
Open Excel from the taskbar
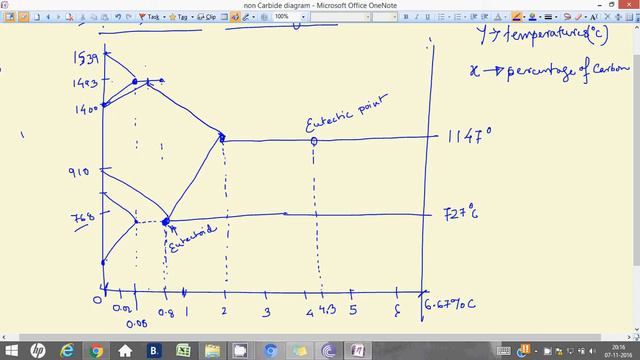pyautogui.click(x=183, y=351)
